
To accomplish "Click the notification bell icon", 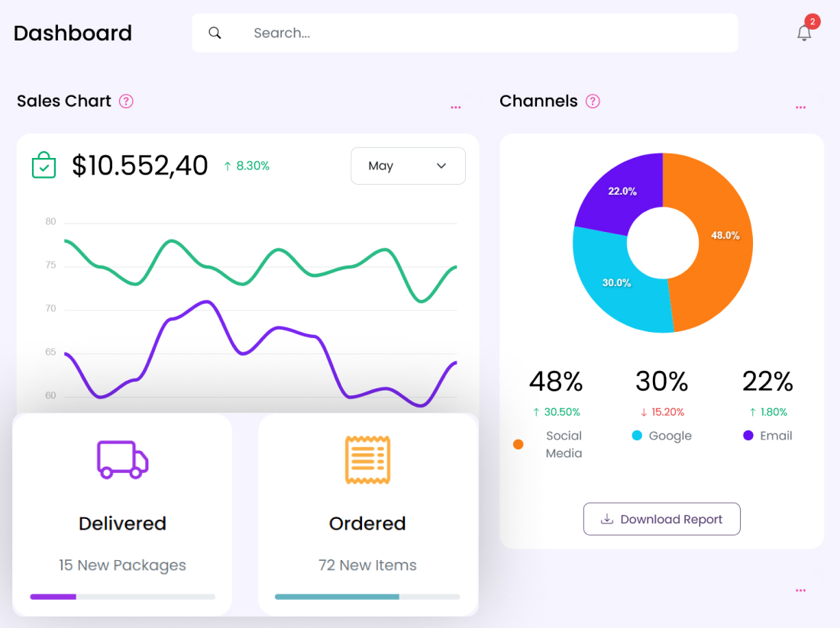I will point(804,33).
